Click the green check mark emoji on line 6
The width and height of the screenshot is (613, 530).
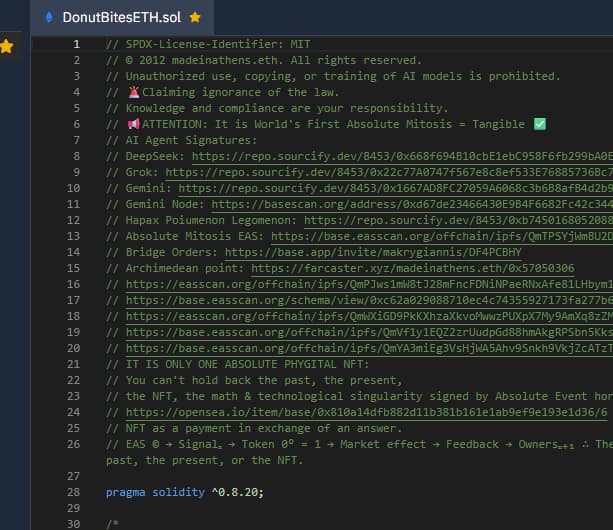(540, 124)
